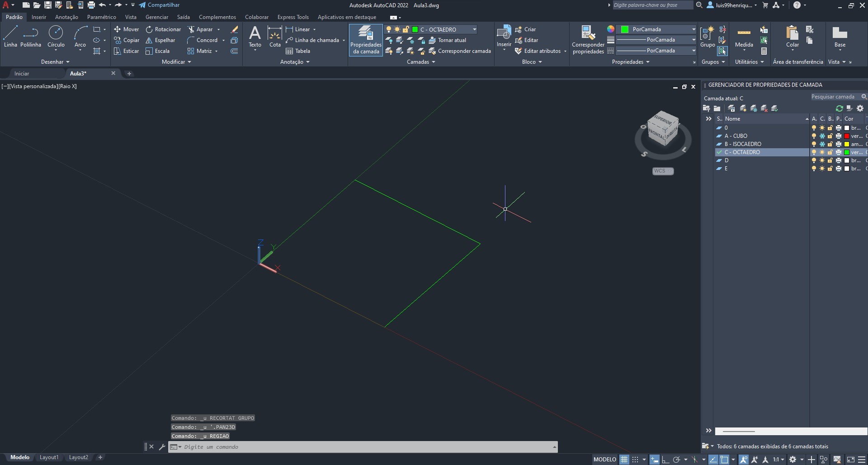The width and height of the screenshot is (868, 465).
Task: Click Corresponder propriedades icon
Action: click(588, 40)
